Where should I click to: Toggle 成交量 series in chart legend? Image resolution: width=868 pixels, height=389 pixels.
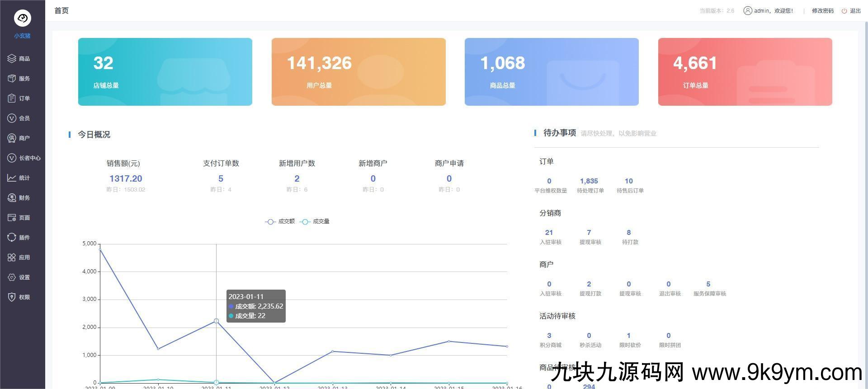(315, 221)
